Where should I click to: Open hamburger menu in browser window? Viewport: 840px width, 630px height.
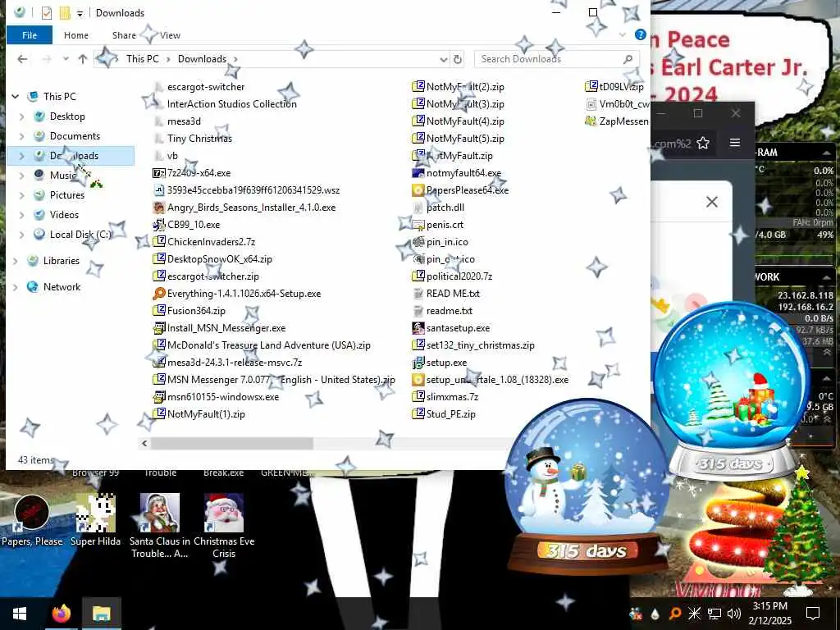coord(735,143)
